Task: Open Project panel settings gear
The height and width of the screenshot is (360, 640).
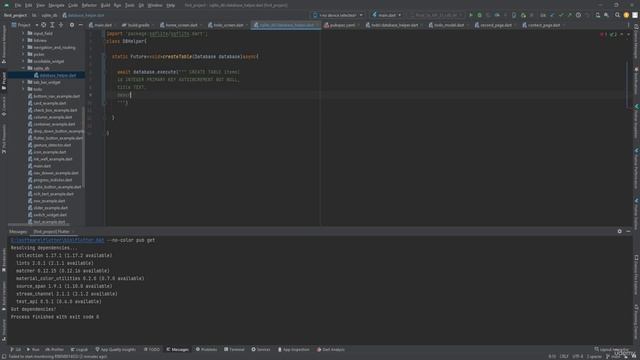Action: [x=72, y=25]
